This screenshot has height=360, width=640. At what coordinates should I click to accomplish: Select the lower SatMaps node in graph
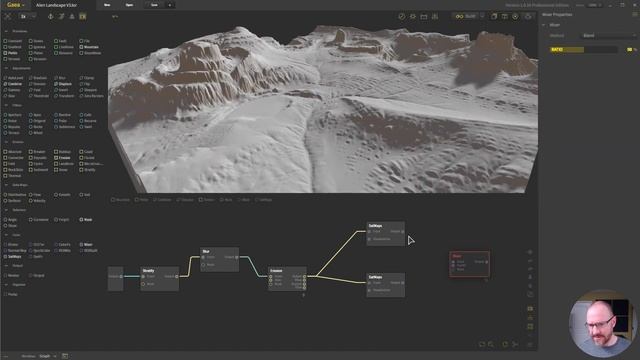386,285
